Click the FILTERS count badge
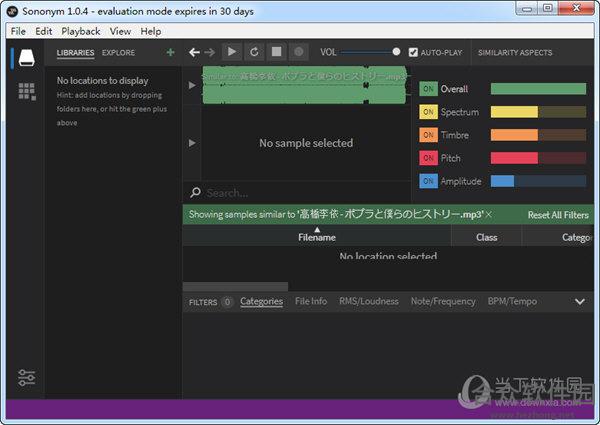 pos(227,302)
